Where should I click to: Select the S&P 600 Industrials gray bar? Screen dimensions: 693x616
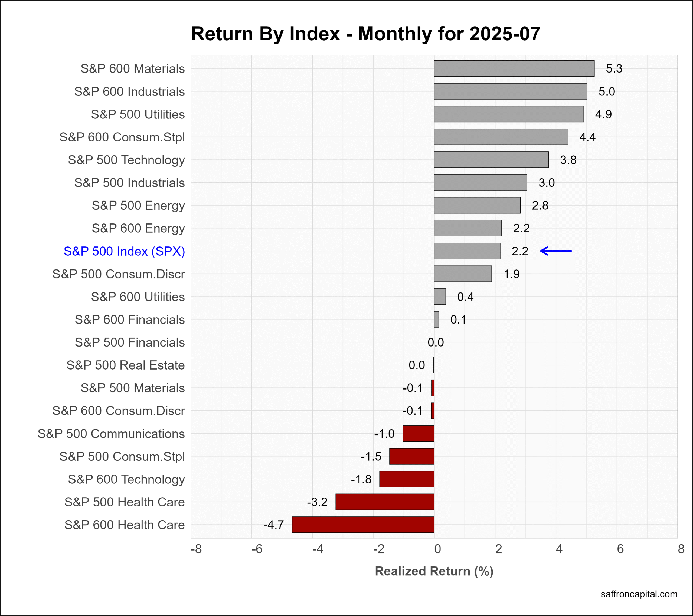click(511, 91)
